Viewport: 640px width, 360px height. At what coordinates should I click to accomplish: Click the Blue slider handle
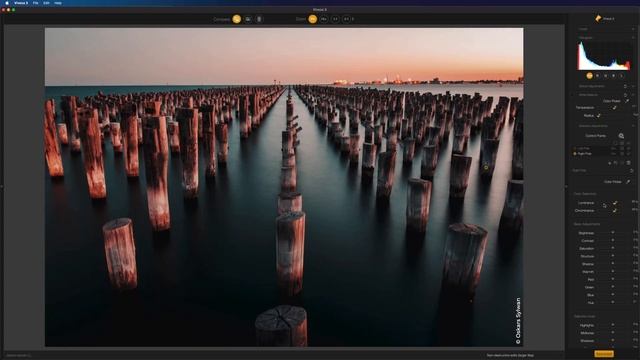pyautogui.click(x=613, y=295)
